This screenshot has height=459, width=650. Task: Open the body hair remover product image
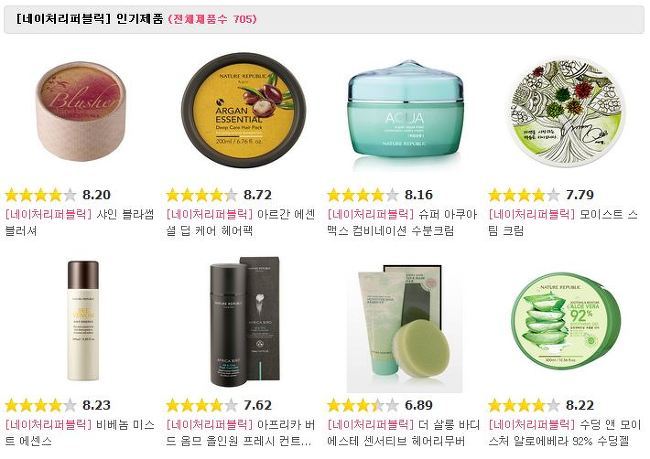tap(405, 328)
